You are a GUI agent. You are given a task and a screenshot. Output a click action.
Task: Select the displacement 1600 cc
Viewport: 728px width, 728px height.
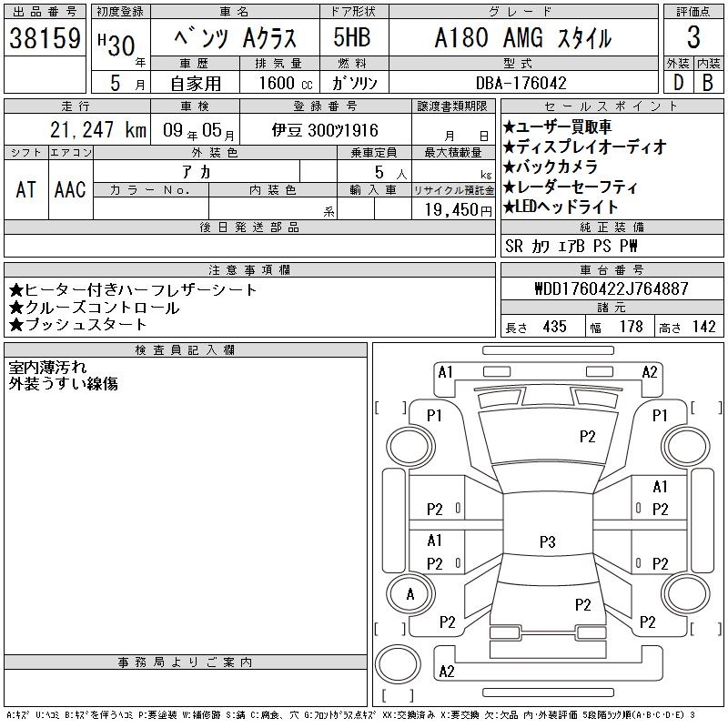coord(286,83)
